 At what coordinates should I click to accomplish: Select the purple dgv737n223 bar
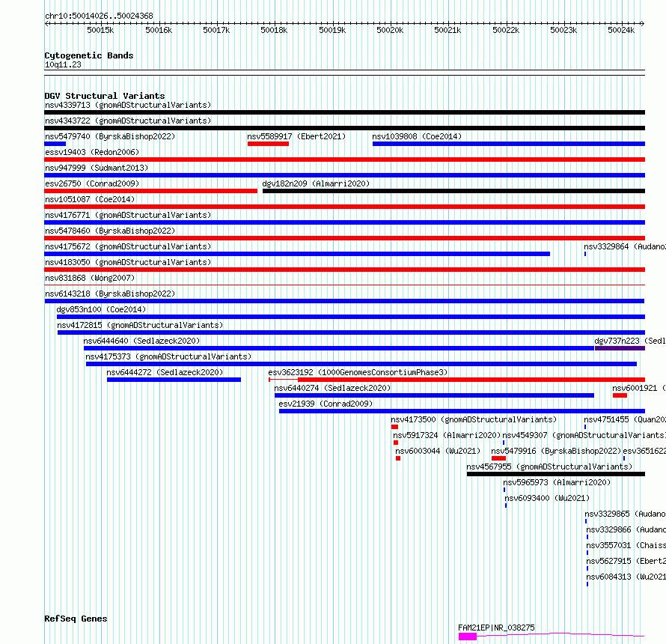pos(620,348)
